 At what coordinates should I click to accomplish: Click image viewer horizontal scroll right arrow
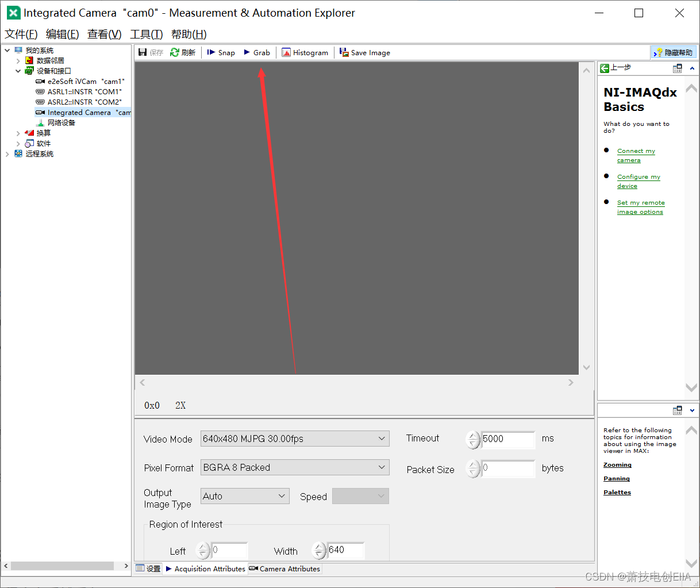pos(571,382)
